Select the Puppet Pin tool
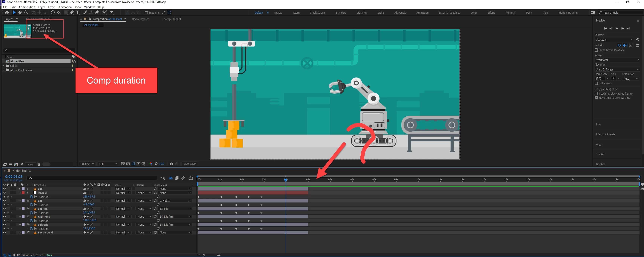Viewport: 644px width, 257px height. [111, 12]
